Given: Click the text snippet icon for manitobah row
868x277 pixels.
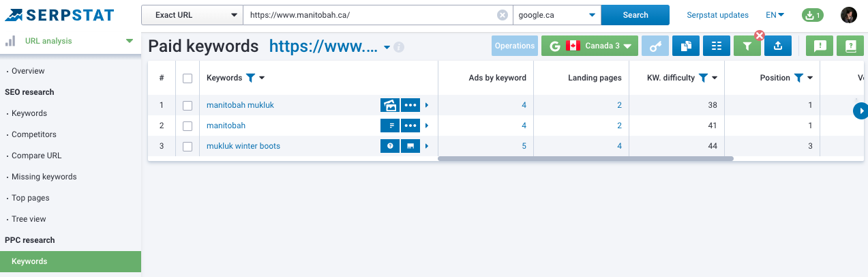Looking at the screenshot, I should tap(390, 126).
